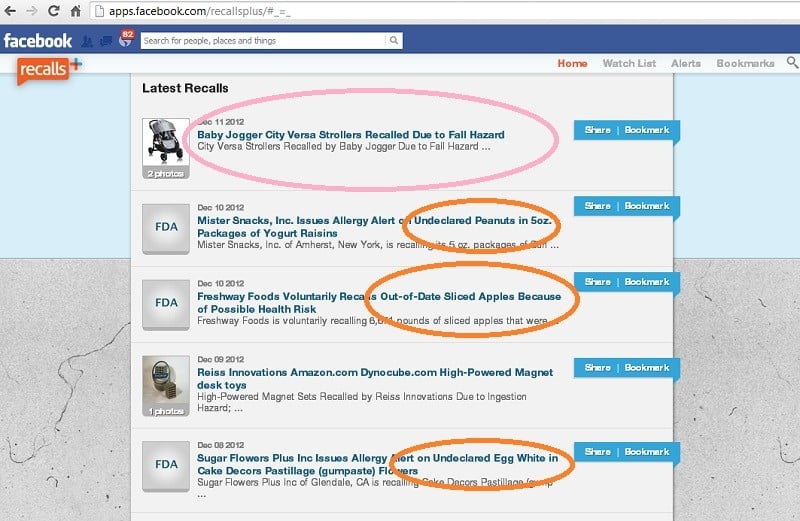The width and height of the screenshot is (800, 521).
Task: Bookmark the Freshway Foods recall
Action: click(647, 282)
